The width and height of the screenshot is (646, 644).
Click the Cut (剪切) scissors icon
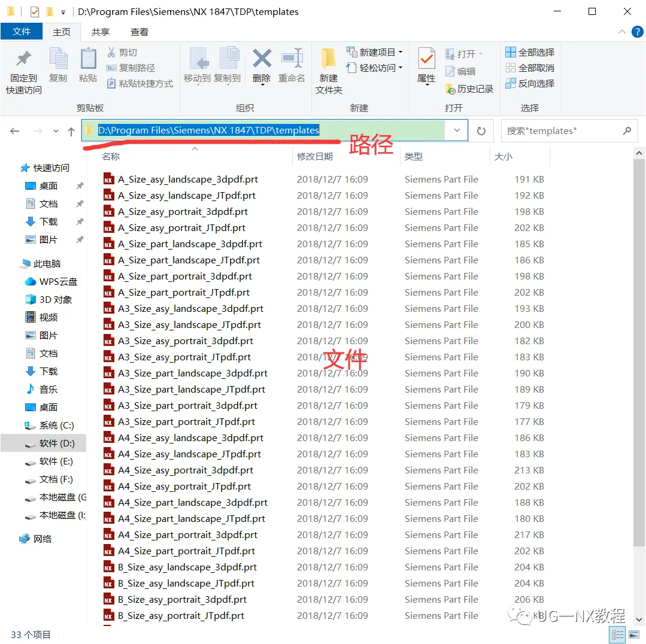(x=111, y=52)
